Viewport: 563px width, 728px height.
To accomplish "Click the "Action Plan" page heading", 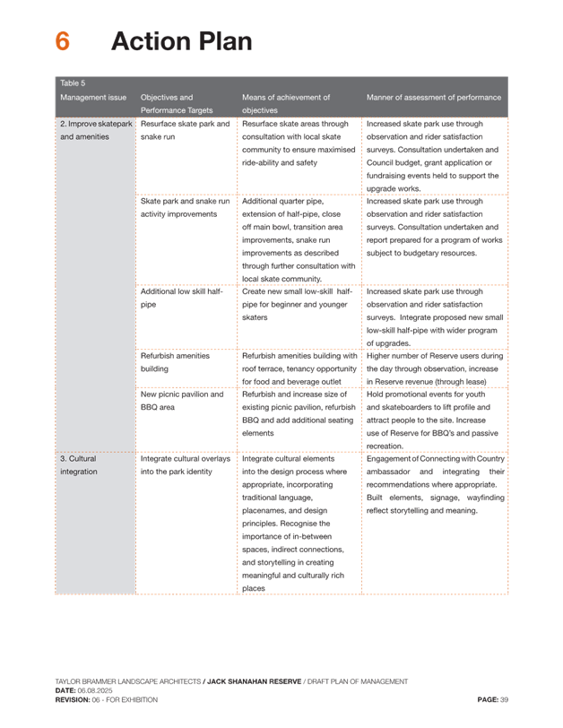I will pos(181,42).
